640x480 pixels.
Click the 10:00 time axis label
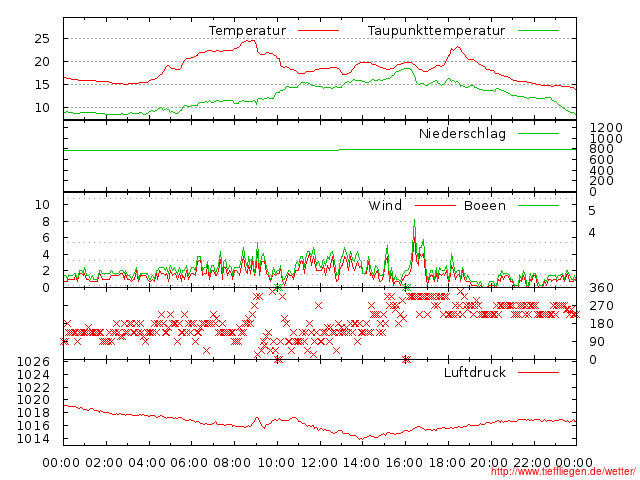tap(277, 463)
